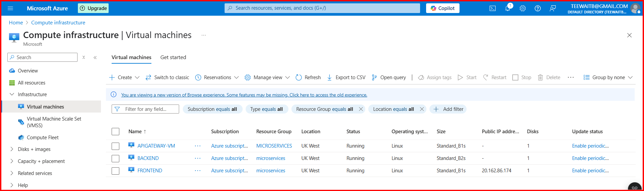
Task: Click Assign tags in toolbar
Action: pyautogui.click(x=435, y=77)
